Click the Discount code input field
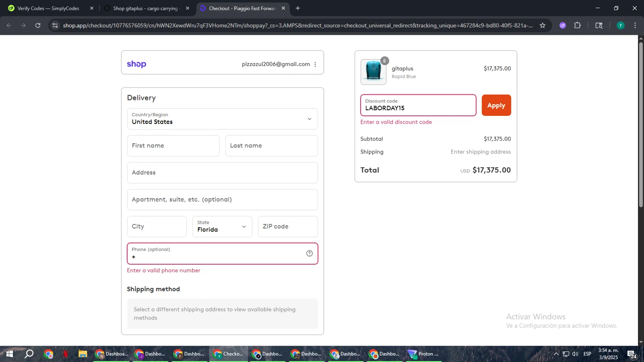 418,105
